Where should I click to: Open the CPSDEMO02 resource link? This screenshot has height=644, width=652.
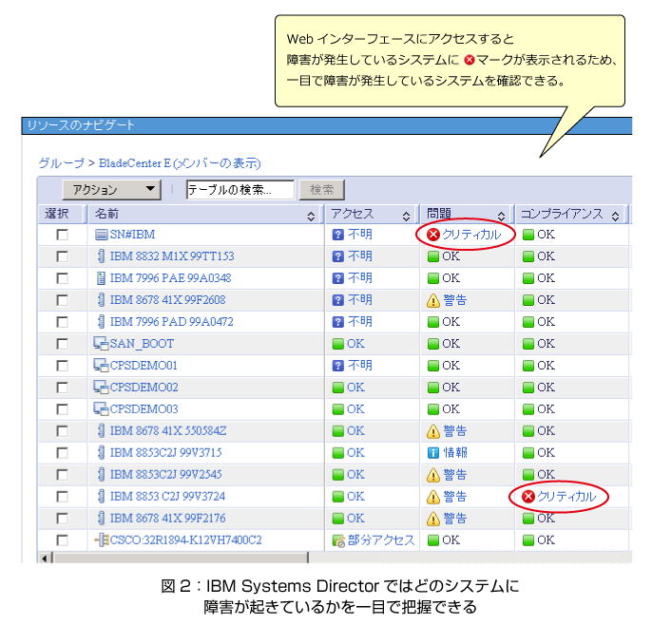point(144,388)
